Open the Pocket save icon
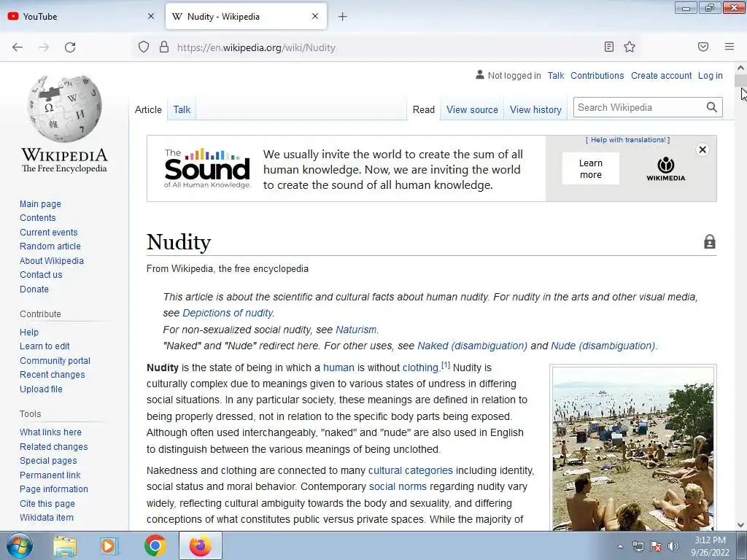Screen dimensions: 747x560 click(x=703, y=47)
